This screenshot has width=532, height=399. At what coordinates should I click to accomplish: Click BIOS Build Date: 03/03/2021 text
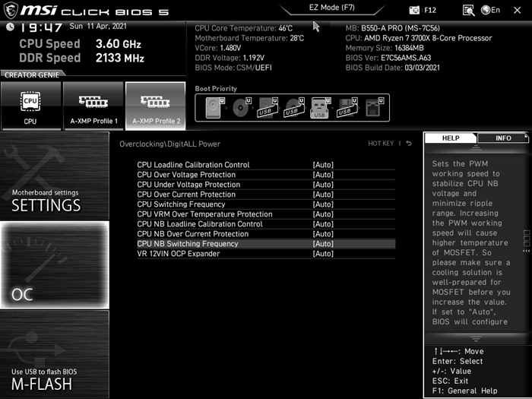(393, 68)
